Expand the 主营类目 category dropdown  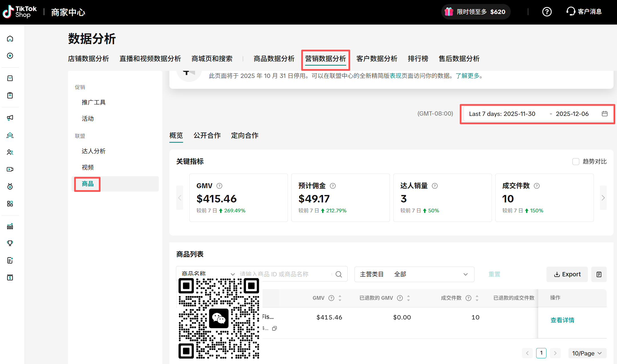(414, 274)
